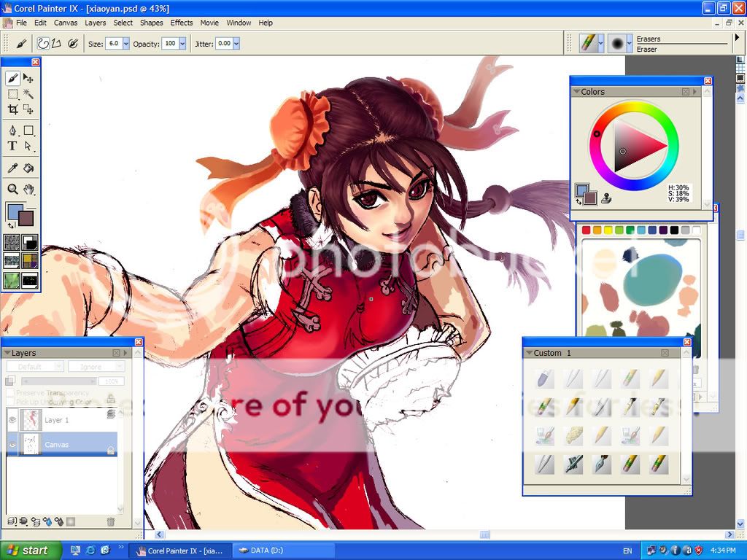This screenshot has width=747, height=560.
Task: Activate the Dropper tool
Action: [13, 168]
